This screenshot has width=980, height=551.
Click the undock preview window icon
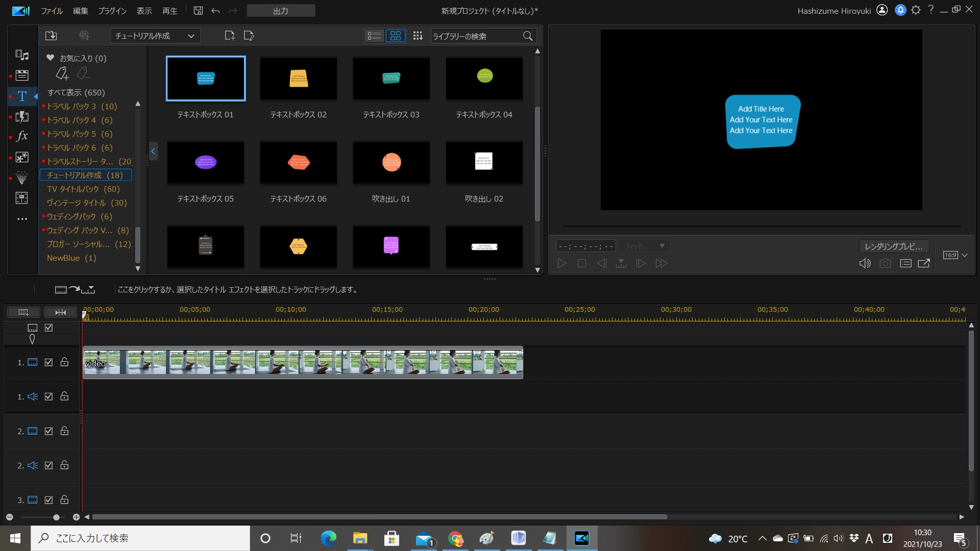(924, 263)
